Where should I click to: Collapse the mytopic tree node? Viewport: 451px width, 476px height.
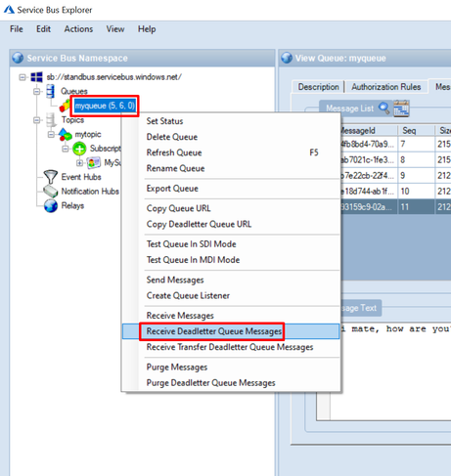[51, 134]
